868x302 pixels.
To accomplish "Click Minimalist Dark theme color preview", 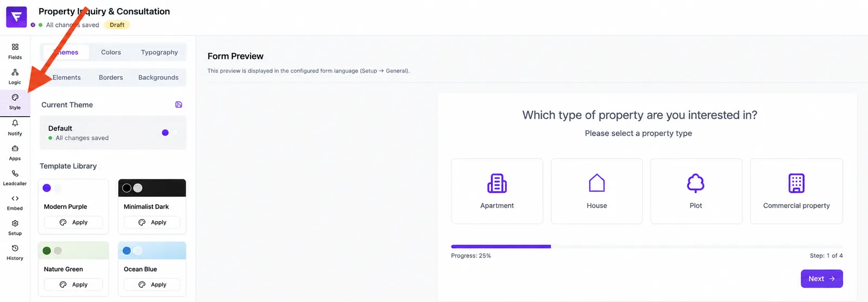I will click(x=152, y=188).
